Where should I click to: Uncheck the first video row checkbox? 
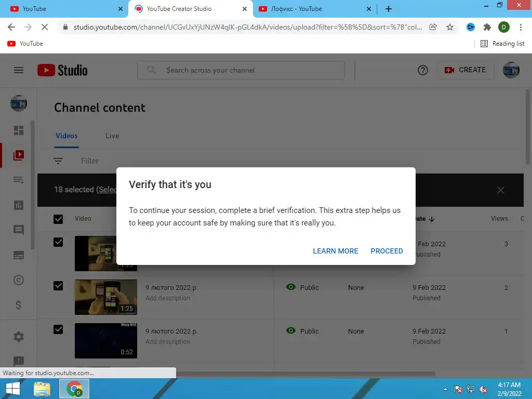coord(58,242)
